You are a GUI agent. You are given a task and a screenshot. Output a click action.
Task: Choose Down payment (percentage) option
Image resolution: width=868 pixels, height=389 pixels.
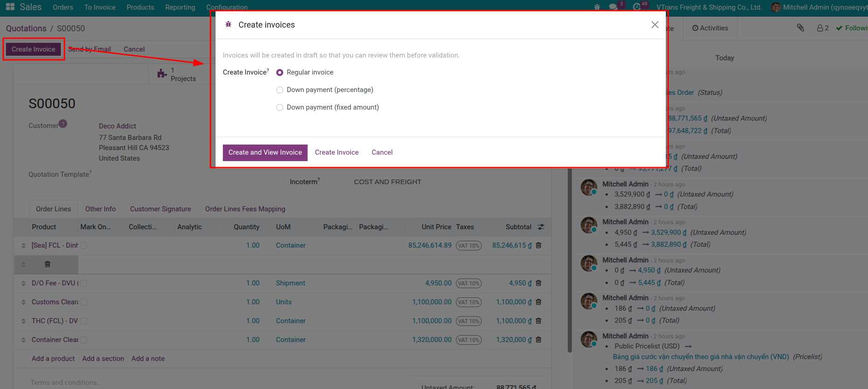pos(280,90)
